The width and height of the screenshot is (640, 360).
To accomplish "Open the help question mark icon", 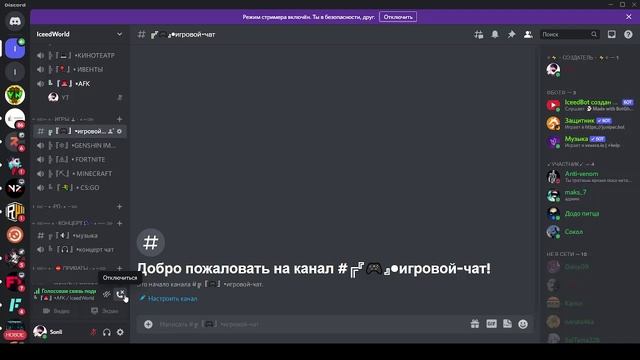I will pos(628,34).
